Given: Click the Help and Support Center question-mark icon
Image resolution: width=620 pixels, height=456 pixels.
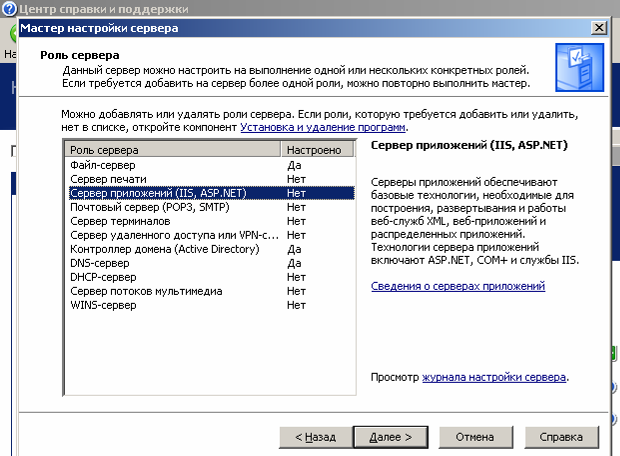Looking at the screenshot, I should pyautogui.click(x=9, y=8).
